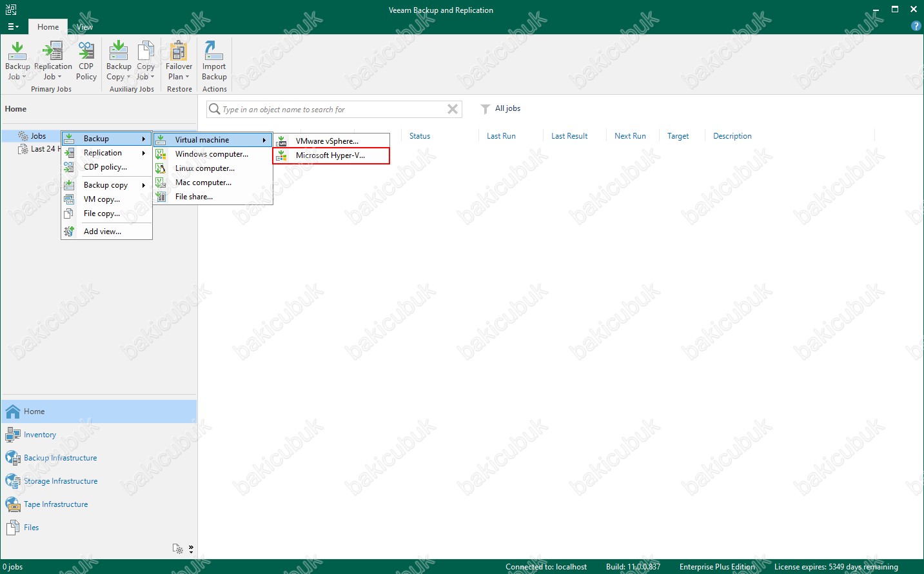Open the main hamburger menu button
The height and width of the screenshot is (574, 924).
[12, 27]
